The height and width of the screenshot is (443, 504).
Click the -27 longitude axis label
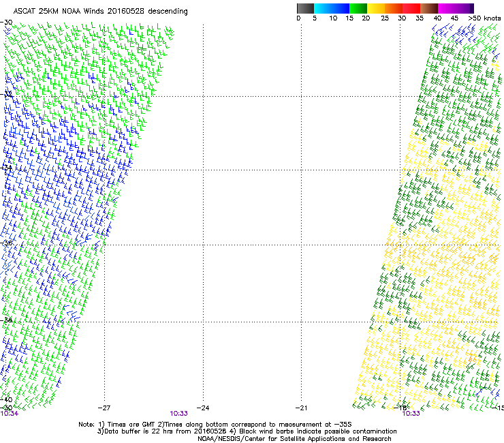click(x=104, y=408)
